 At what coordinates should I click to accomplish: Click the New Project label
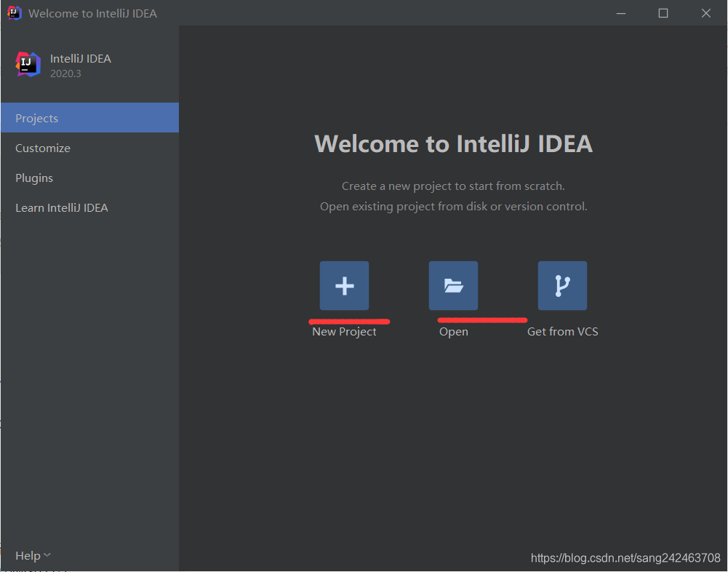pos(344,332)
